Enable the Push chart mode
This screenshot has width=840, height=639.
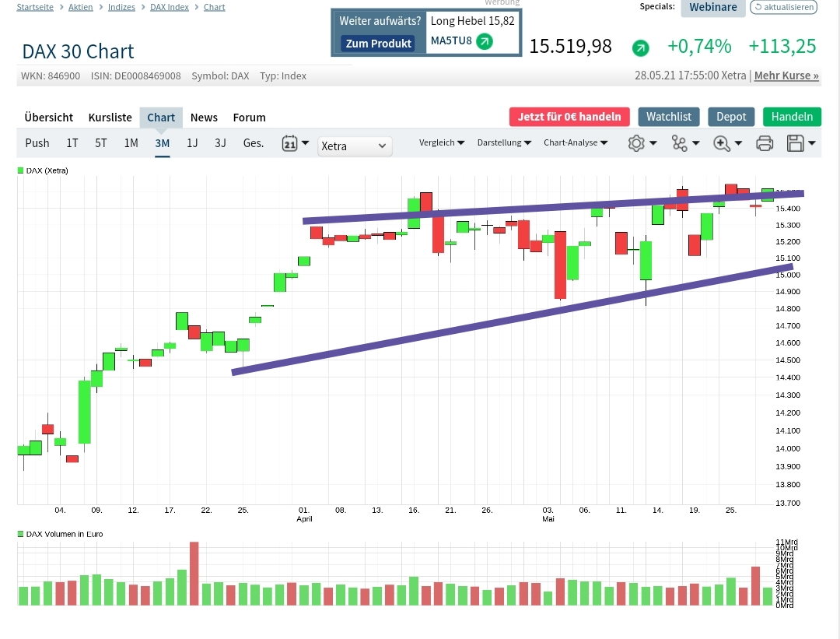37,142
